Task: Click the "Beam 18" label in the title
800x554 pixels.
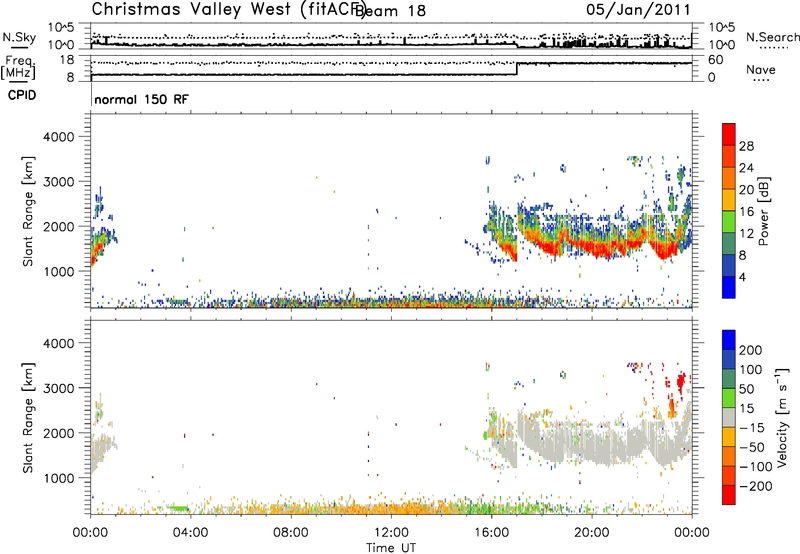Action: [390, 11]
